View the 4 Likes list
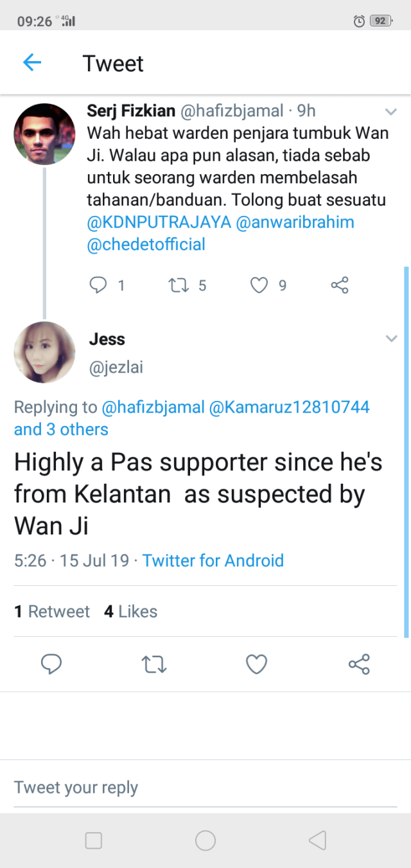This screenshot has height=868, width=411. [x=130, y=611]
